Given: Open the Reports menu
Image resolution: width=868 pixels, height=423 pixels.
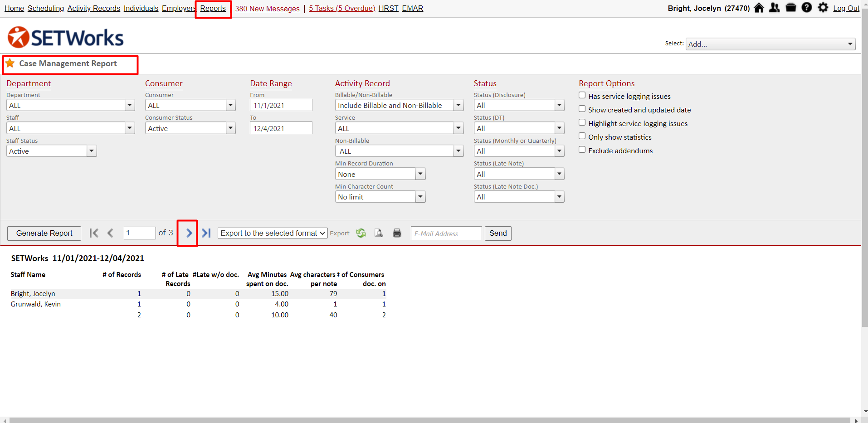Looking at the screenshot, I should click(213, 8).
